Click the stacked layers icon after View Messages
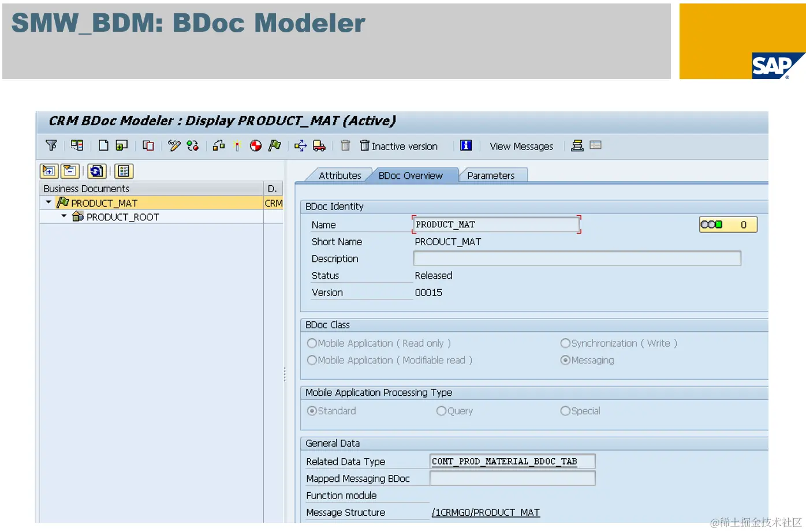806x532 pixels. 577,145
